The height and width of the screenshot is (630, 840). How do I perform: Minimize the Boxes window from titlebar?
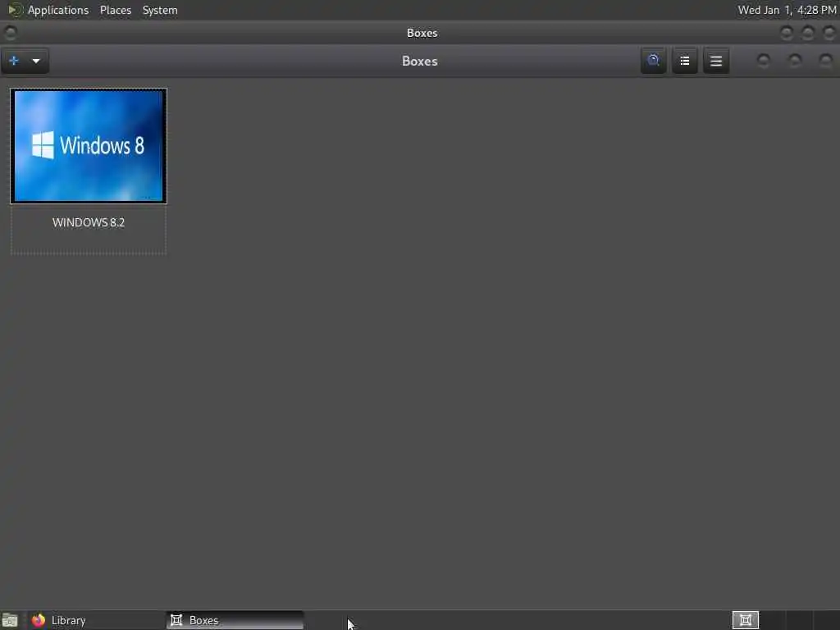(787, 33)
